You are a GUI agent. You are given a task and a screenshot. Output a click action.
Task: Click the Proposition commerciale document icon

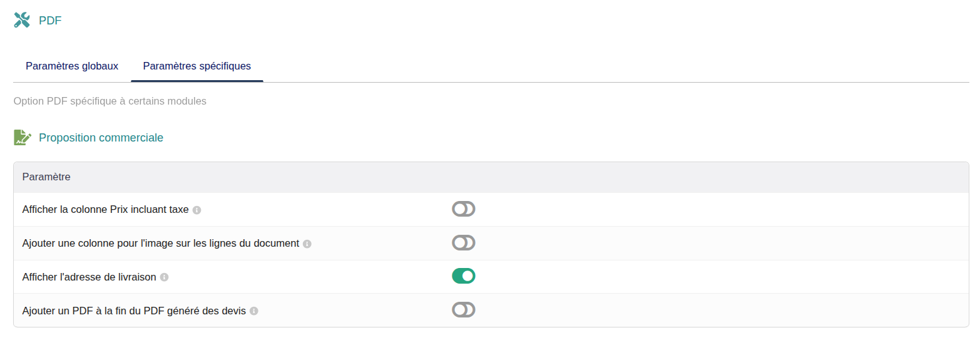pos(22,138)
